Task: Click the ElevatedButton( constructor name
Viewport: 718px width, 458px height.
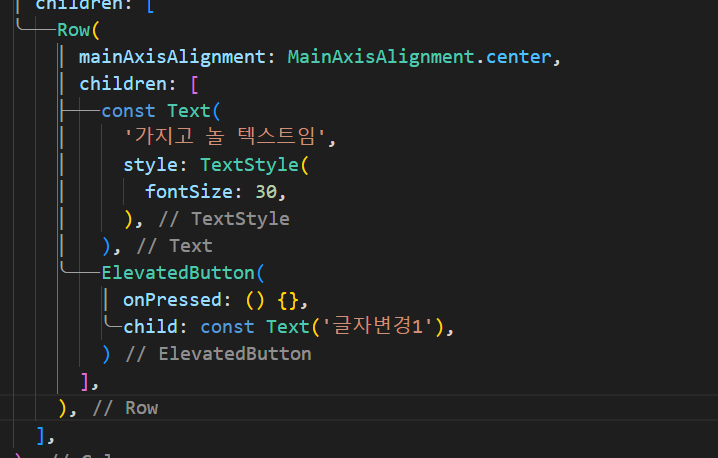Action: [x=178, y=273]
